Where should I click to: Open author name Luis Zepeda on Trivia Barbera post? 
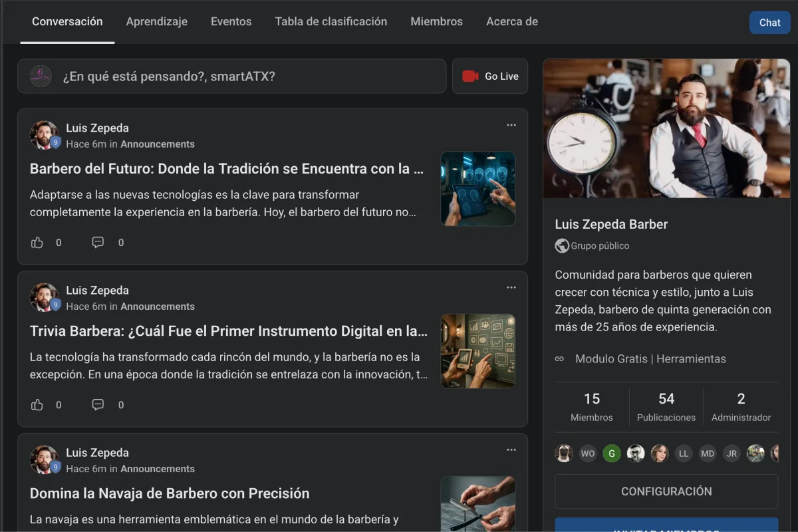(x=97, y=291)
